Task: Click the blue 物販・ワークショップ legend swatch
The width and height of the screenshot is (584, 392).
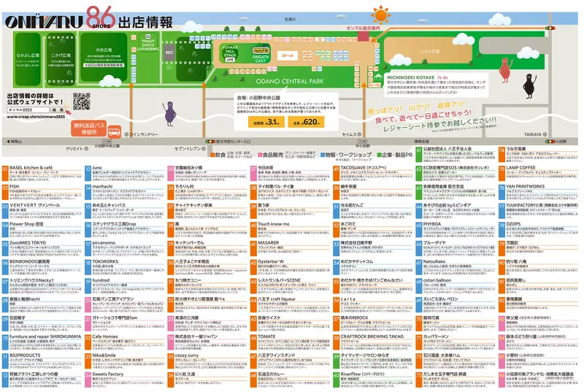Action: [x=323, y=155]
